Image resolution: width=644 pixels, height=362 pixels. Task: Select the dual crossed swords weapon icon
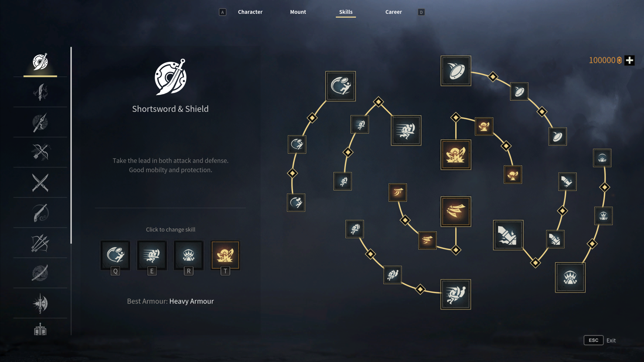[x=40, y=183]
